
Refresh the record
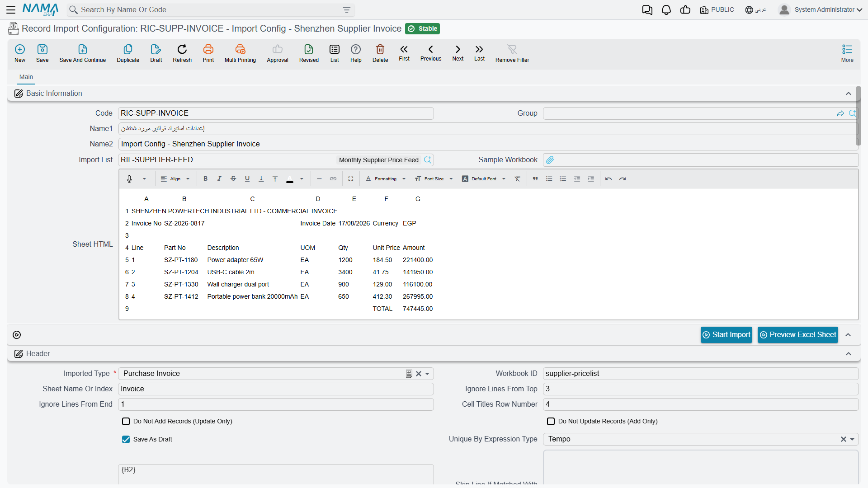pyautogui.click(x=182, y=53)
